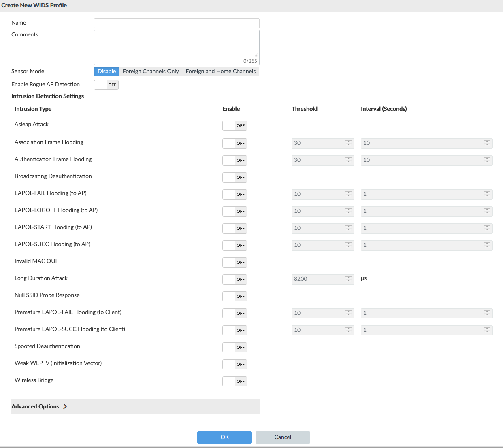Enable Asleap Attack detection toggle
The height and width of the screenshot is (448, 503).
pos(234,125)
